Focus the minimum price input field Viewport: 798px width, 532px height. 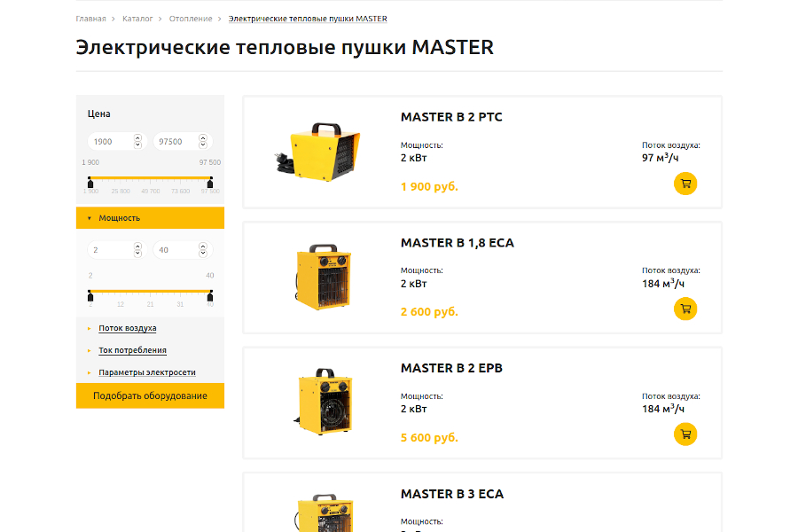111,142
